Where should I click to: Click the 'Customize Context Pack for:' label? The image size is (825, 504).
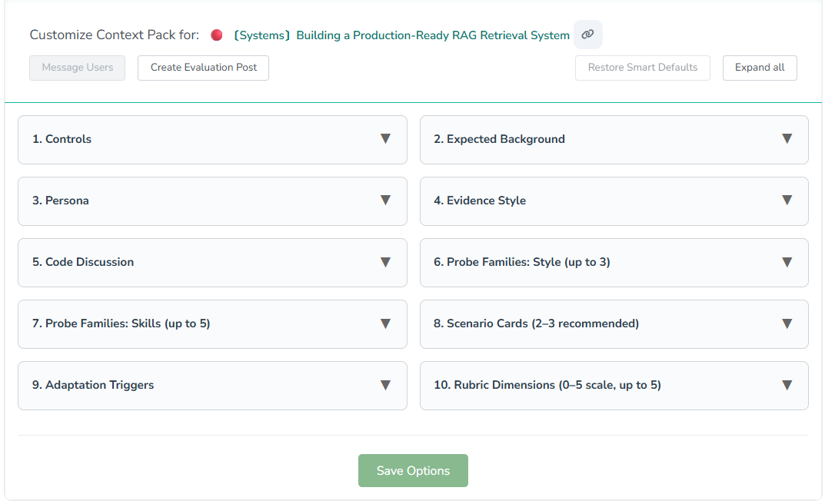click(114, 35)
